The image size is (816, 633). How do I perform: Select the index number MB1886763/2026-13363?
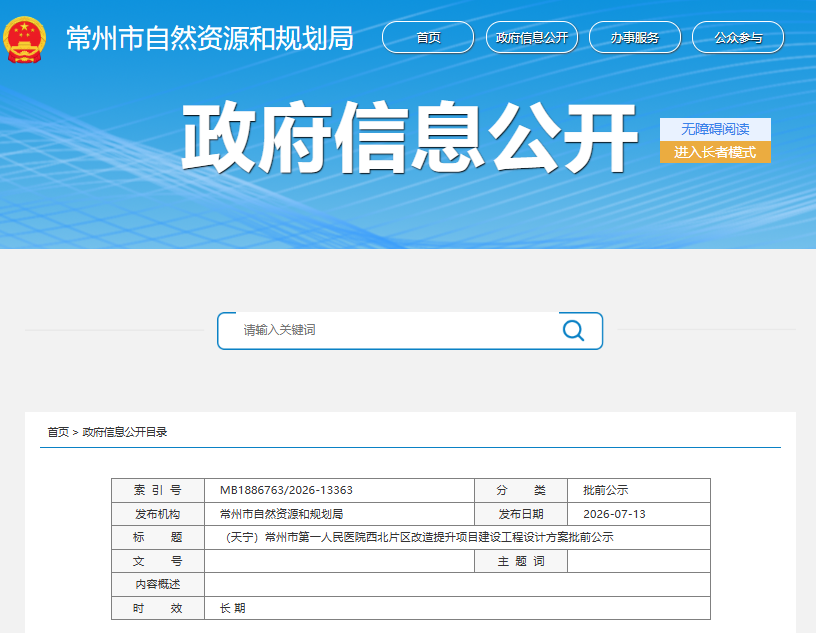[x=286, y=490]
